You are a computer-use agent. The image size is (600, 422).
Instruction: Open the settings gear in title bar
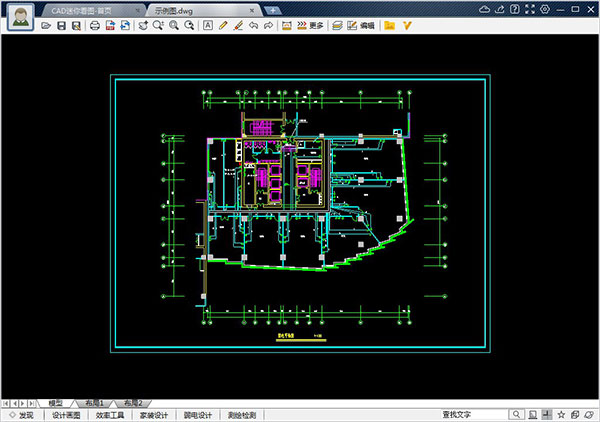click(x=544, y=8)
